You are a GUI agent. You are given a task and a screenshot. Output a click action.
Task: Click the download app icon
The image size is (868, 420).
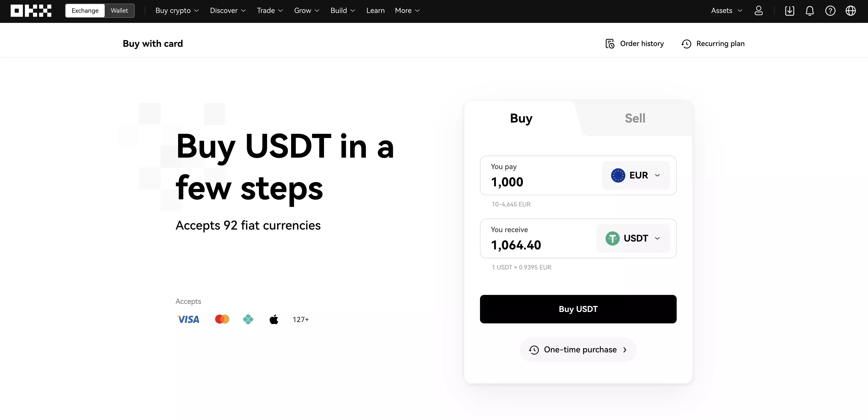click(789, 11)
